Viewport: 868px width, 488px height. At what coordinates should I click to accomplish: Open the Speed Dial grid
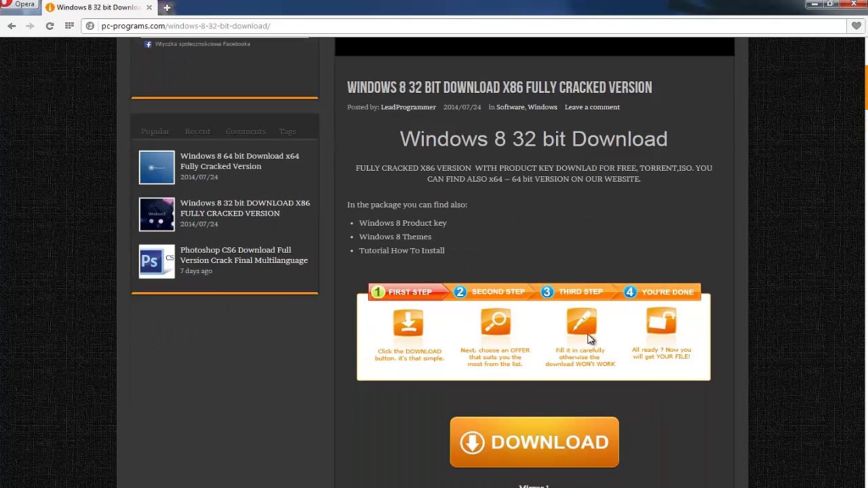click(x=69, y=26)
